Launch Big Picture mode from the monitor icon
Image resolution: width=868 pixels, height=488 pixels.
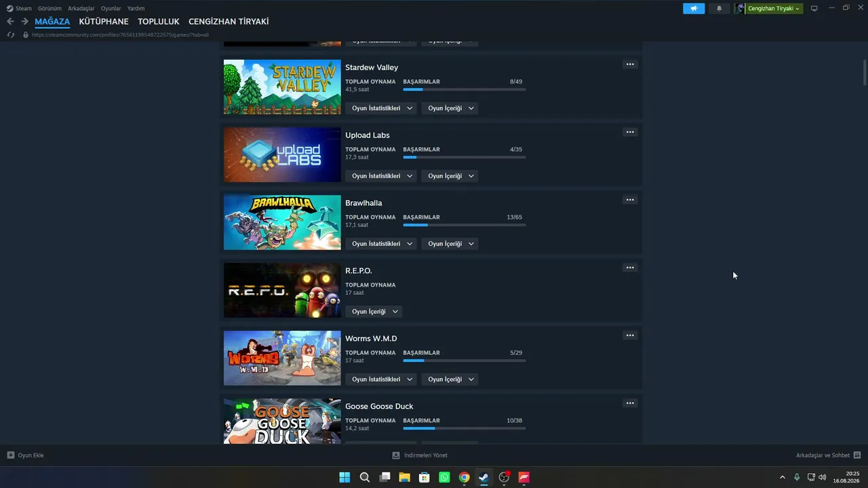click(x=814, y=9)
